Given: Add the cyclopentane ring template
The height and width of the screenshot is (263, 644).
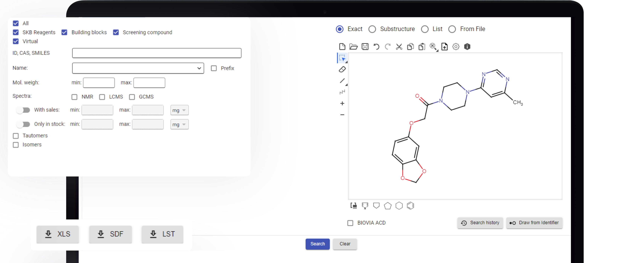Looking at the screenshot, I should [x=388, y=206].
